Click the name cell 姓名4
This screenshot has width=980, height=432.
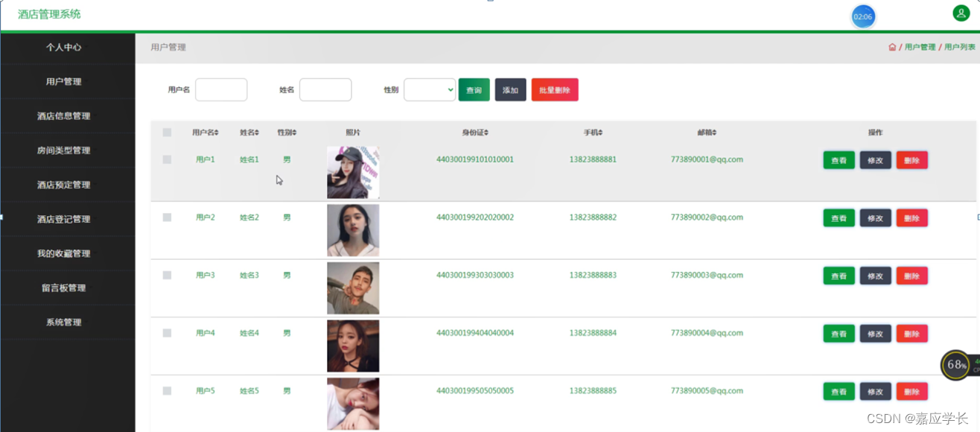pos(249,333)
